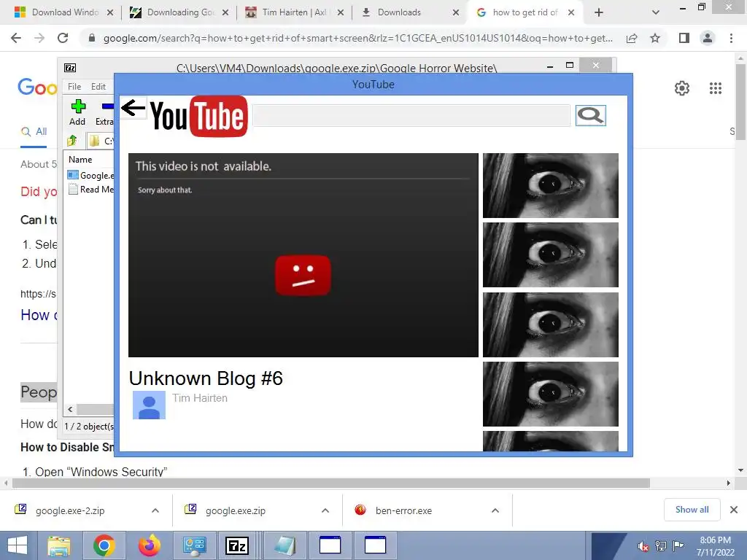747x560 pixels.
Task: Open Google quick settings gear
Action: [x=682, y=88]
